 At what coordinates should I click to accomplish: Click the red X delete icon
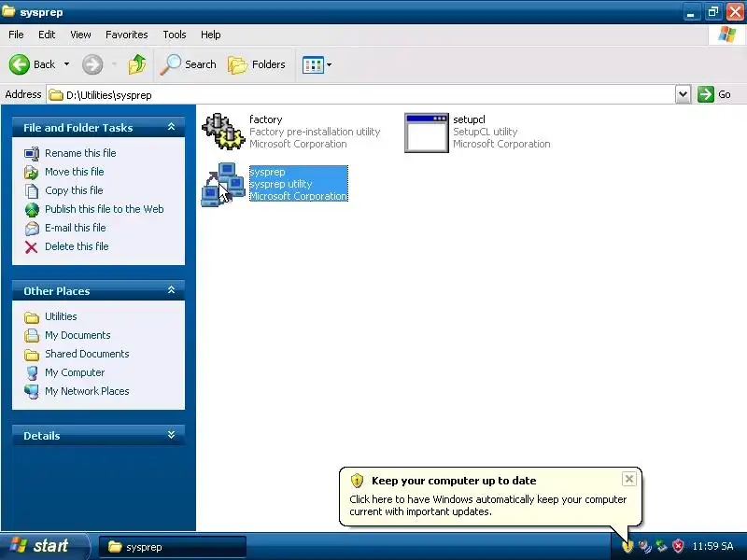click(x=32, y=247)
